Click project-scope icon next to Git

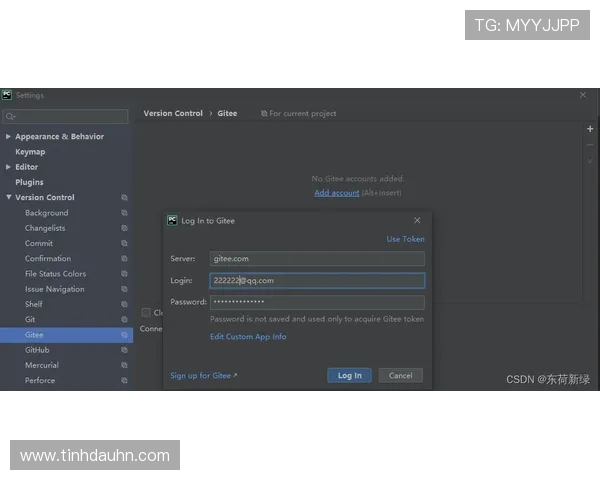coord(124,320)
